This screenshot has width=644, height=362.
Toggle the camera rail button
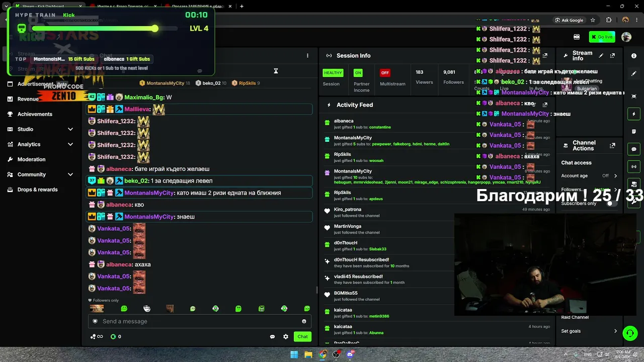pyautogui.click(x=634, y=184)
